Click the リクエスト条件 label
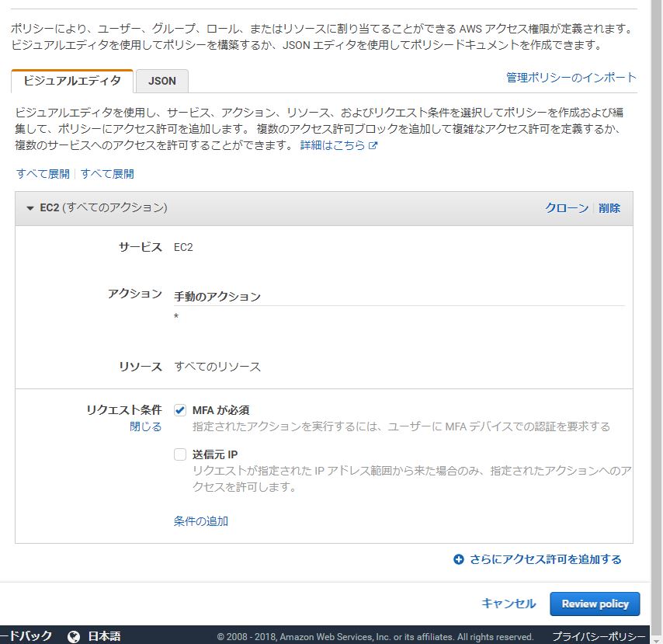This screenshot has width=663, height=644. [x=124, y=409]
